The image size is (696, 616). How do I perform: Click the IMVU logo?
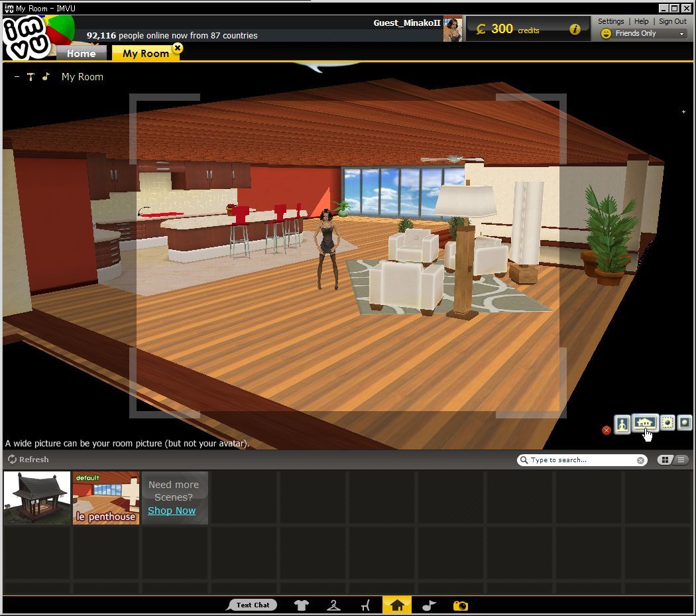[27, 37]
